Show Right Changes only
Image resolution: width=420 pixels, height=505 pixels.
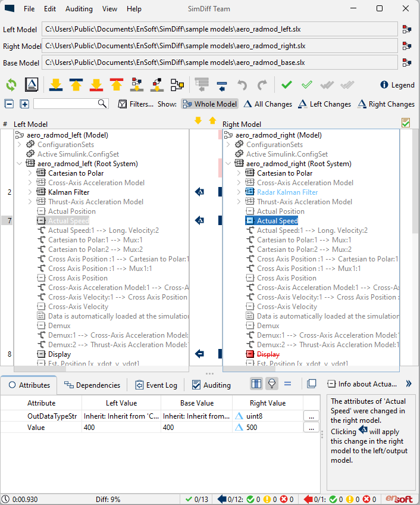(386, 104)
